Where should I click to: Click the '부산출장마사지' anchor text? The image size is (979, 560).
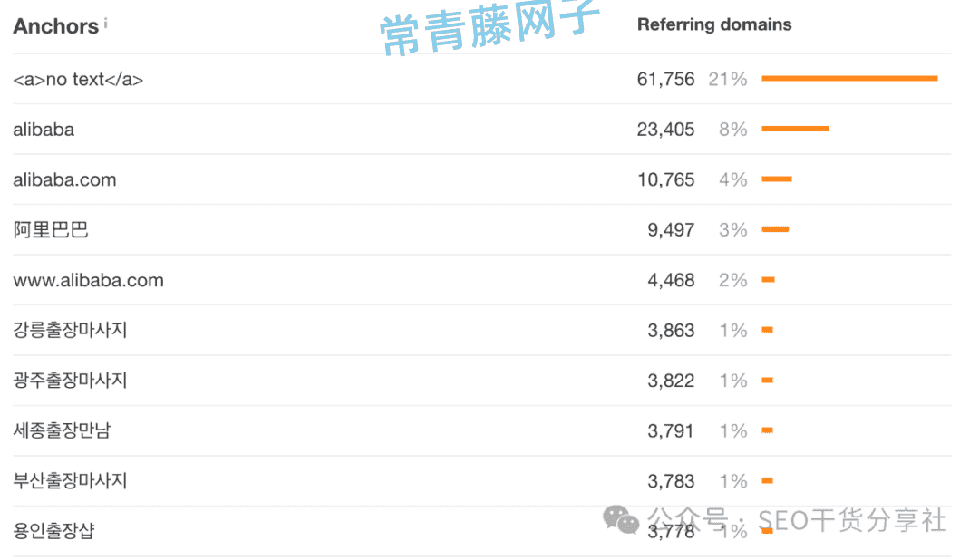(x=70, y=480)
